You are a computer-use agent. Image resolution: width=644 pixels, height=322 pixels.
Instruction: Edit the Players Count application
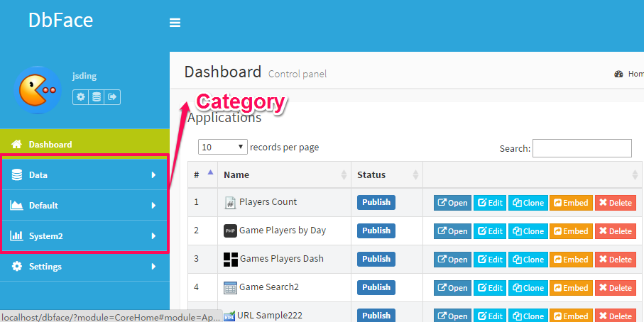pyautogui.click(x=490, y=203)
